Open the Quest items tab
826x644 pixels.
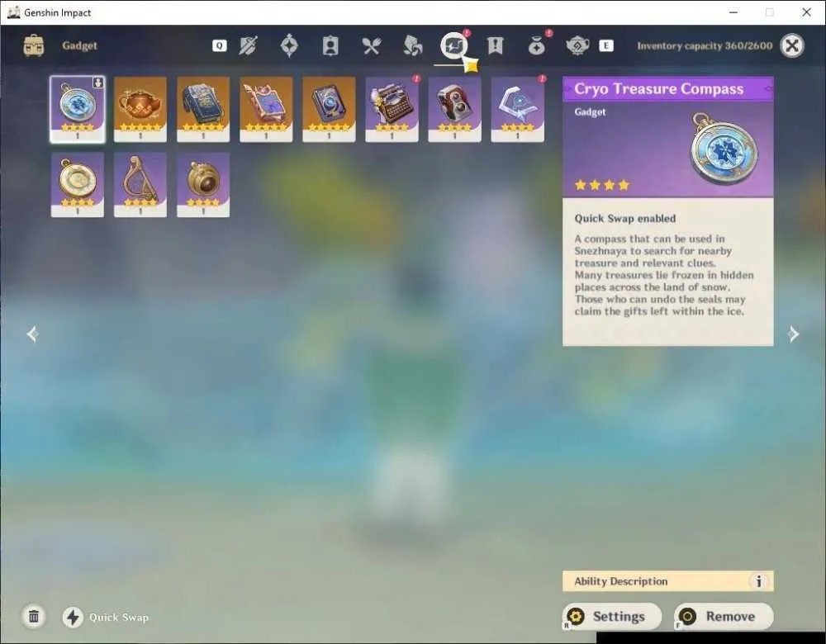point(495,45)
